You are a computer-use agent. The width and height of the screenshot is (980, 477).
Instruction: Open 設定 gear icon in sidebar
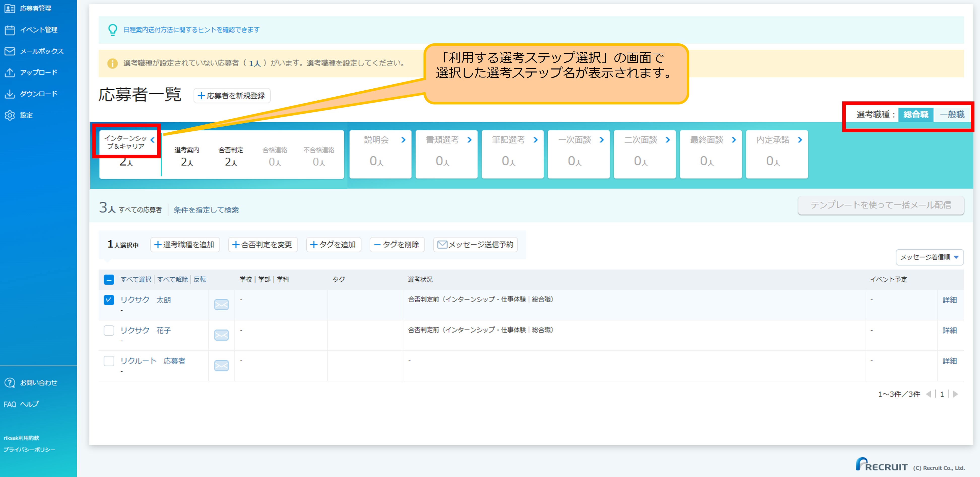10,115
